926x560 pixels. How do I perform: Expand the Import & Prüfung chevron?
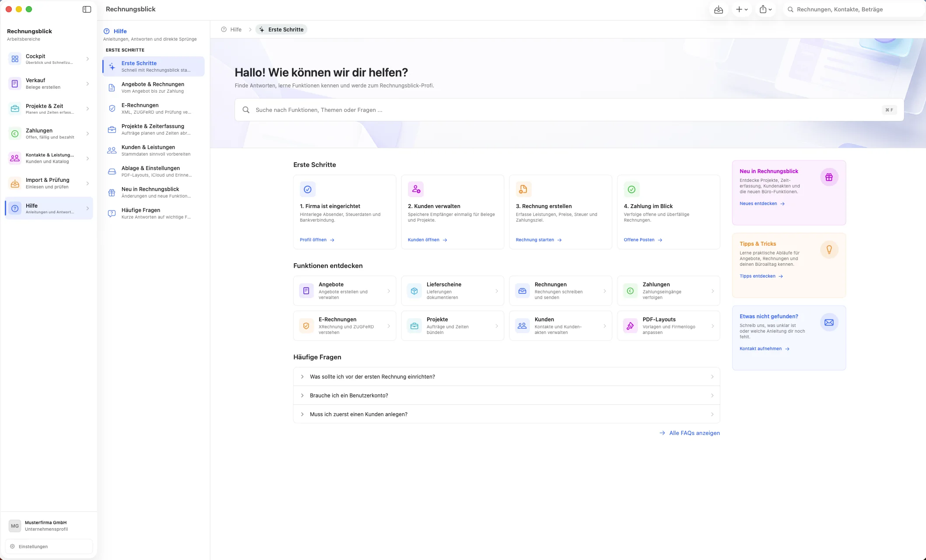pos(87,183)
